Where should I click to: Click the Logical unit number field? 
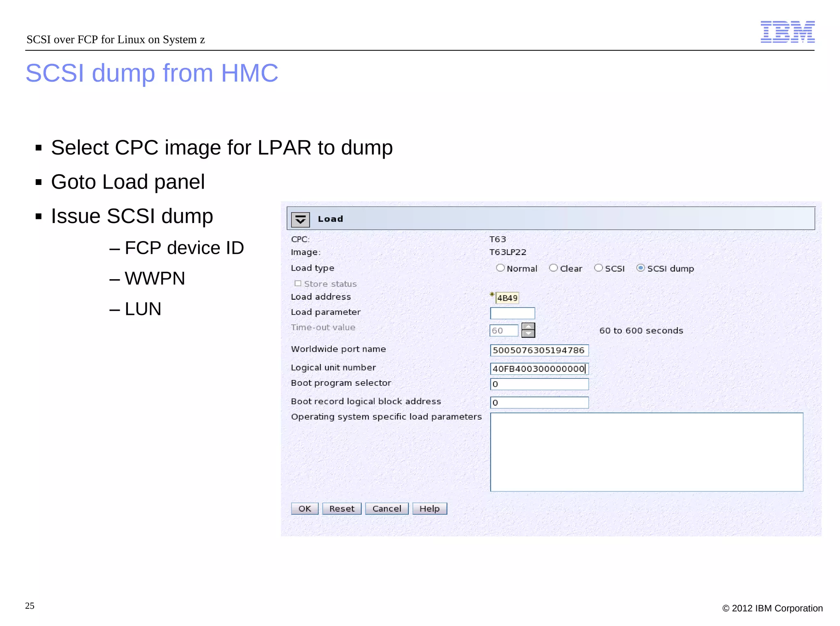539,369
